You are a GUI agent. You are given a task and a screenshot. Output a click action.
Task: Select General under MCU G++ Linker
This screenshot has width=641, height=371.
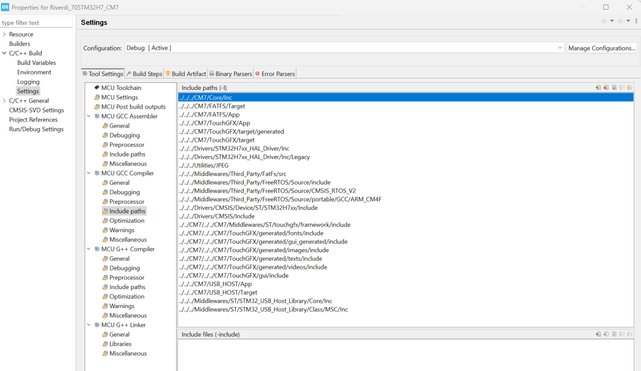(119, 334)
